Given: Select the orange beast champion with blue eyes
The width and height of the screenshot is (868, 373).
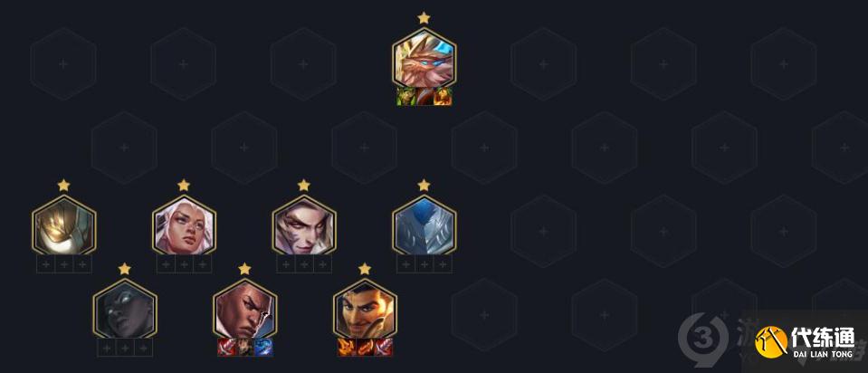Looking at the screenshot, I should coord(424,59).
